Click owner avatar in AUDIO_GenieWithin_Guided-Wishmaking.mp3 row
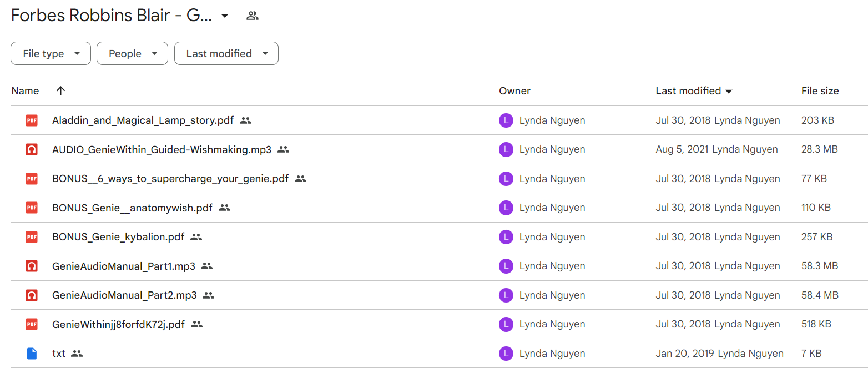The image size is (868, 388). click(x=506, y=149)
